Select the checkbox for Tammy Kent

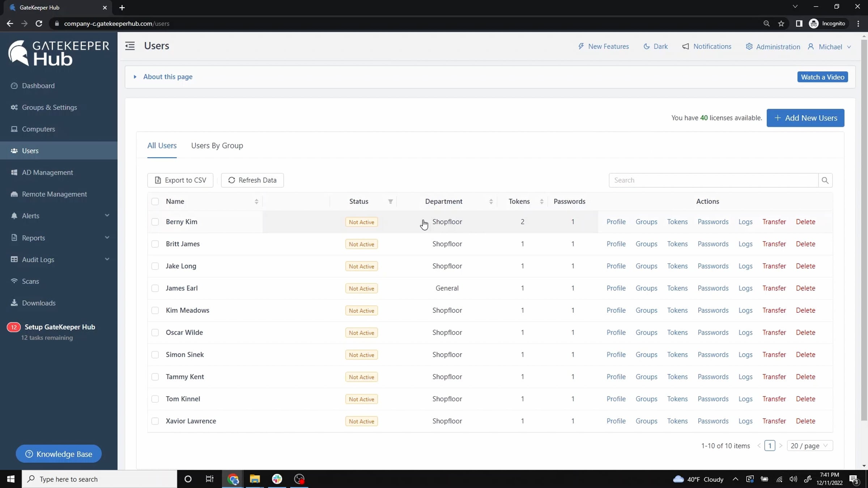click(x=155, y=377)
